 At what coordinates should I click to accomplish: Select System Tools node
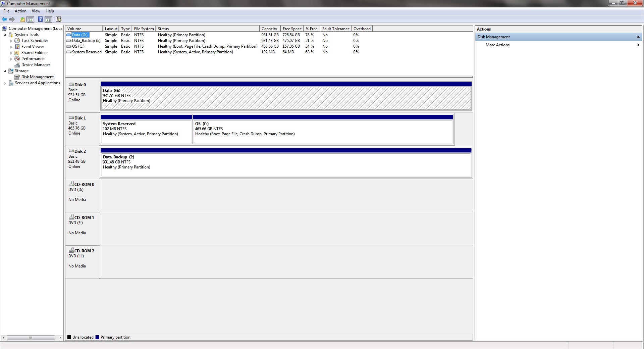pyautogui.click(x=26, y=35)
